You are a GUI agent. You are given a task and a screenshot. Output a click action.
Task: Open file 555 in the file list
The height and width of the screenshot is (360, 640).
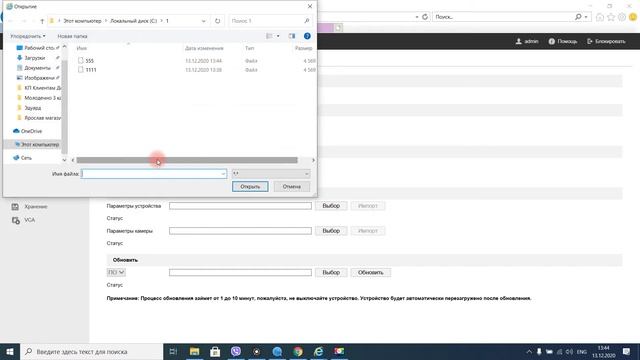(x=89, y=61)
